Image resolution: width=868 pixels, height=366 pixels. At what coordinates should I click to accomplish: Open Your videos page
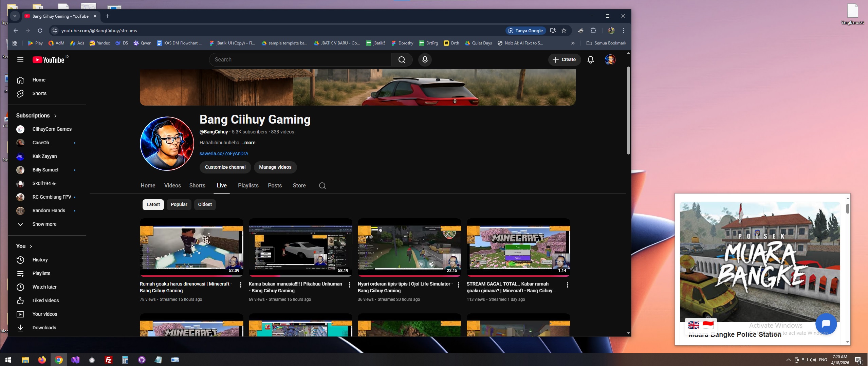pos(47,314)
